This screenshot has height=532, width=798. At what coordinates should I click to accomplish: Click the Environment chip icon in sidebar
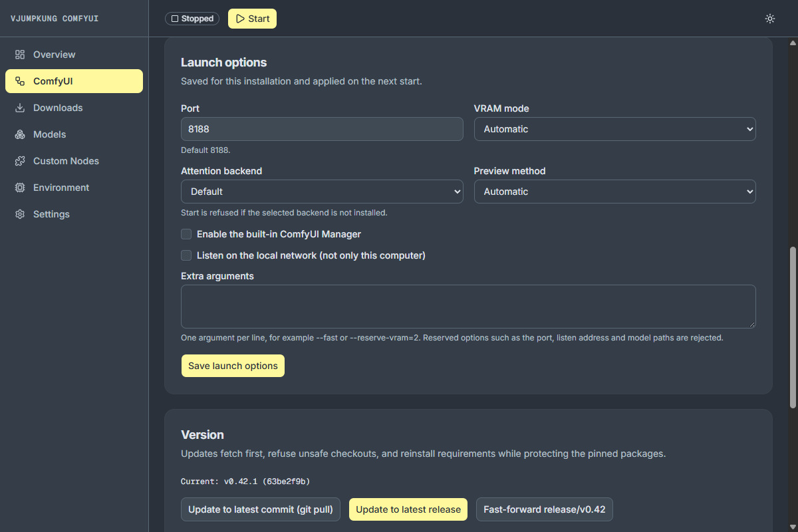point(20,188)
